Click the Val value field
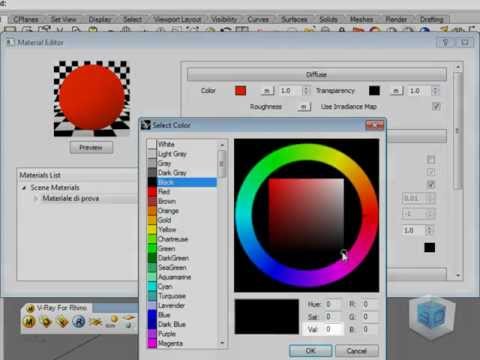Screen dimensions: 480x360 point(333,329)
